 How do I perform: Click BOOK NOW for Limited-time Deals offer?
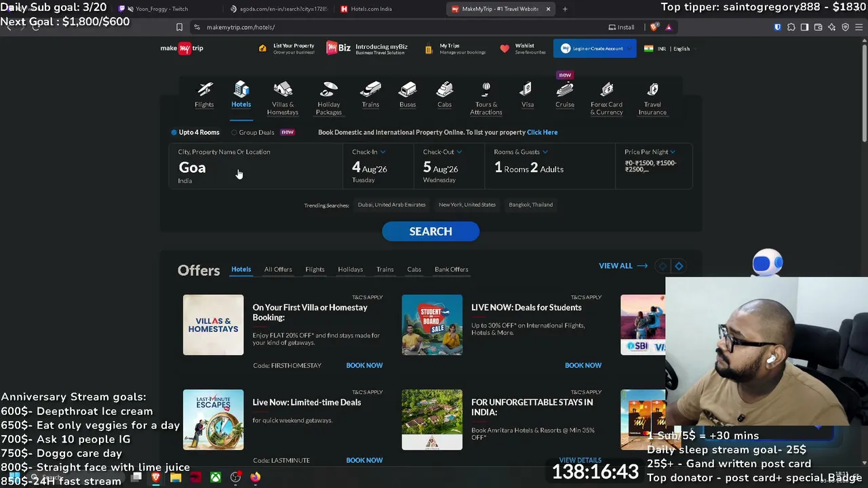pyautogui.click(x=364, y=460)
